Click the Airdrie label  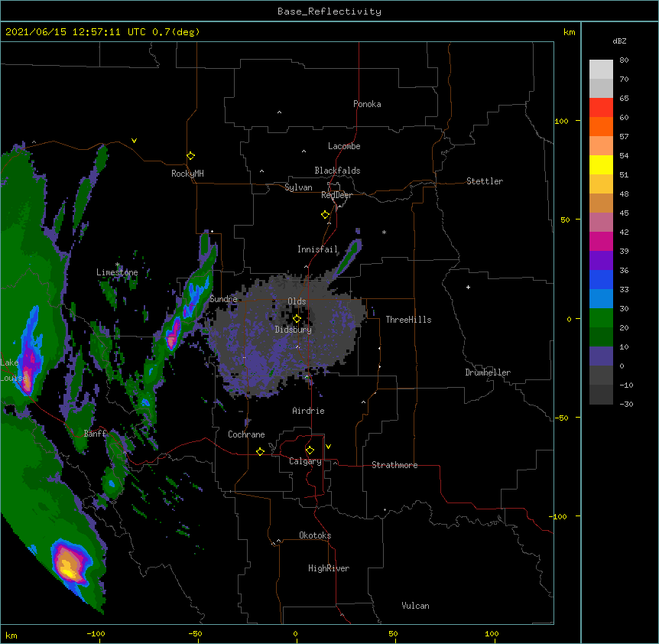point(309,411)
